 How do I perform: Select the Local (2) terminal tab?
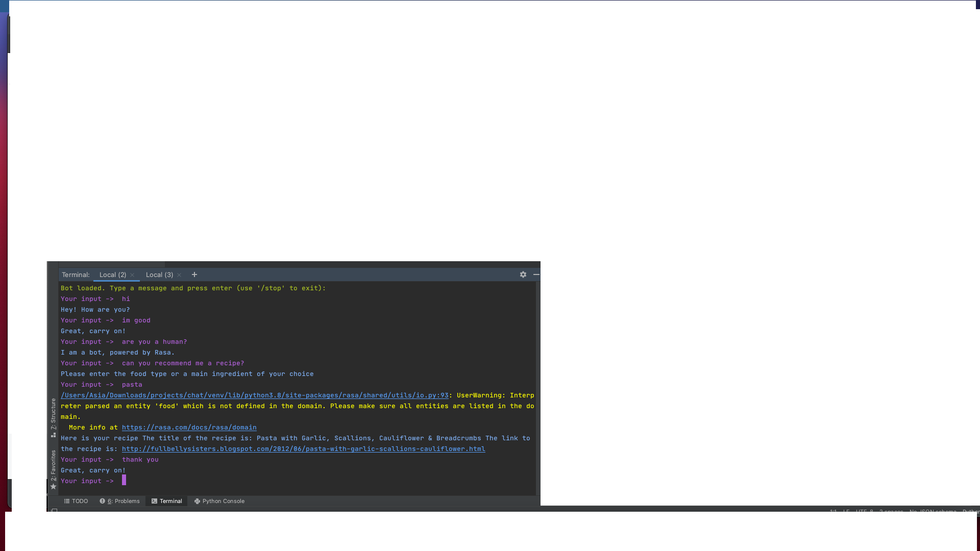112,274
